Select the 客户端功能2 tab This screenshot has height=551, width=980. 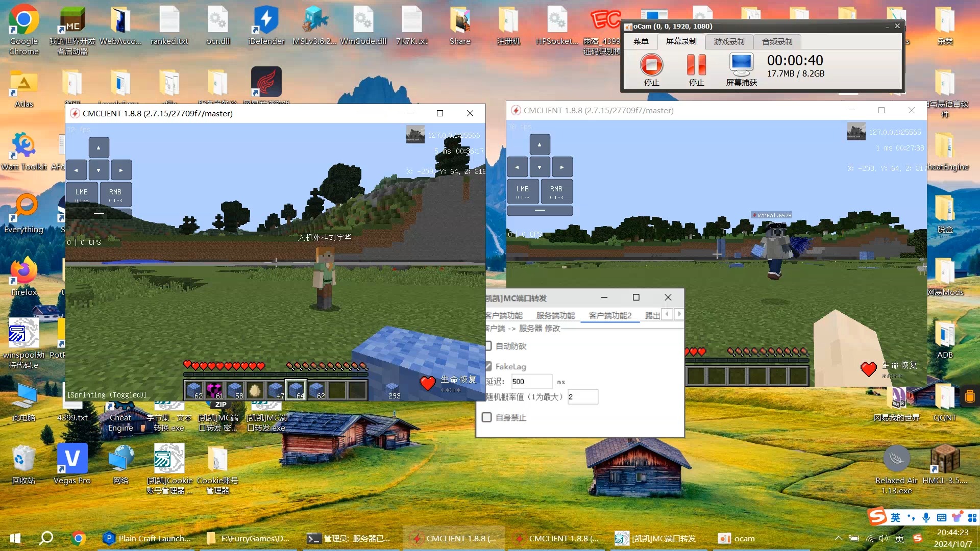pos(610,315)
